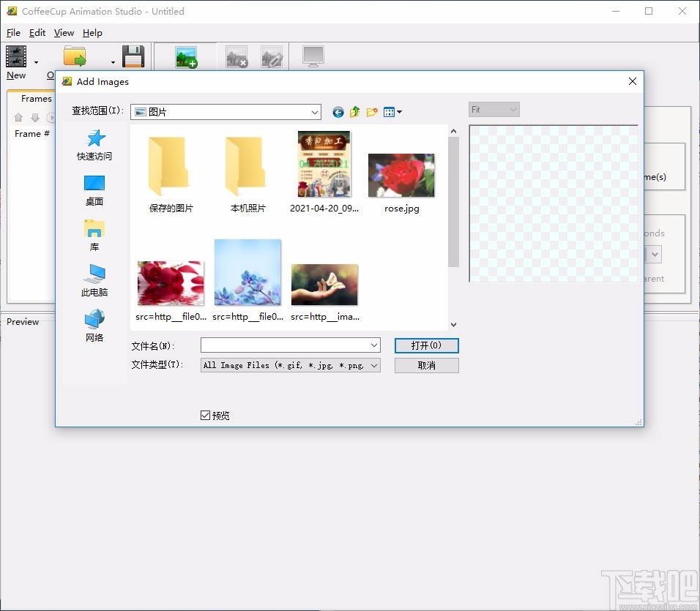Switch to the Preview tab
Screen dimensions: 700x611
pyautogui.click(x=22, y=321)
